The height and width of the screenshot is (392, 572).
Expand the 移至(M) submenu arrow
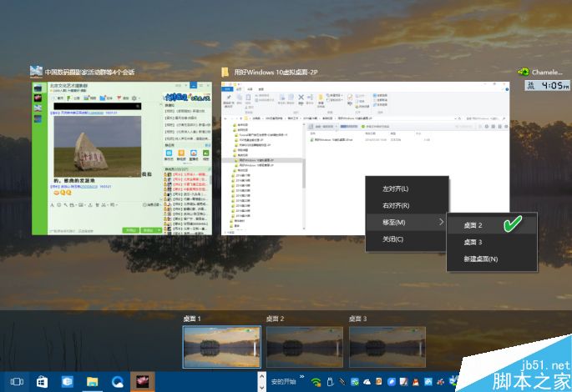pyautogui.click(x=441, y=222)
